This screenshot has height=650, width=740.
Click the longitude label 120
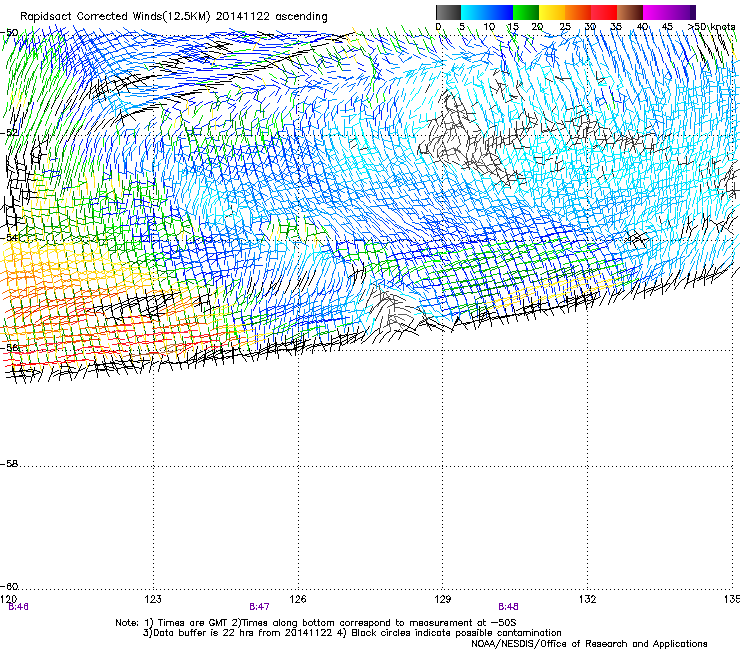tap(8, 599)
